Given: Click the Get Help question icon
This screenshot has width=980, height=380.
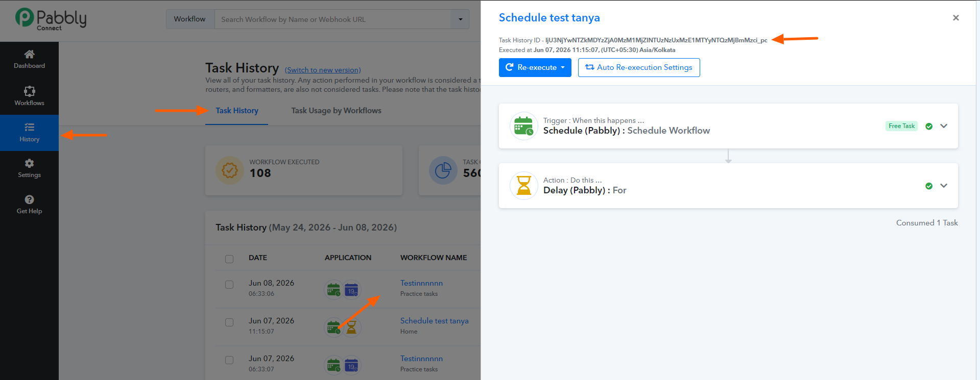Looking at the screenshot, I should click(x=29, y=199).
